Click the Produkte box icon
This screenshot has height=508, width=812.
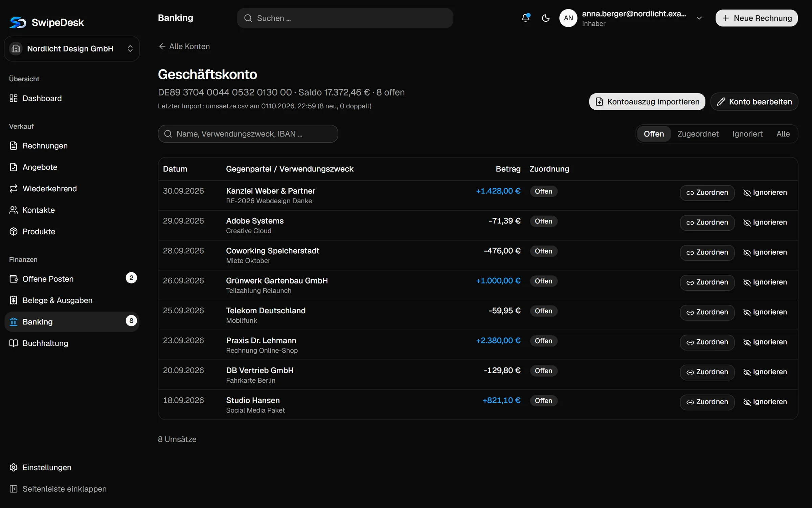14,231
